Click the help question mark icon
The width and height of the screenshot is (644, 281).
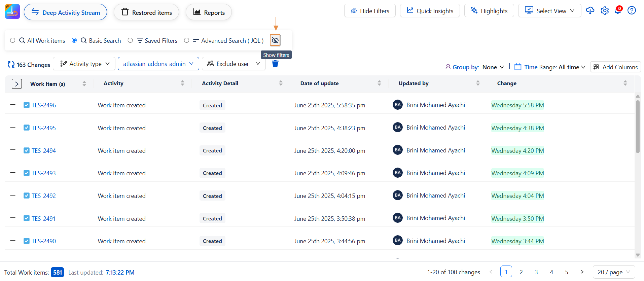coord(632,11)
